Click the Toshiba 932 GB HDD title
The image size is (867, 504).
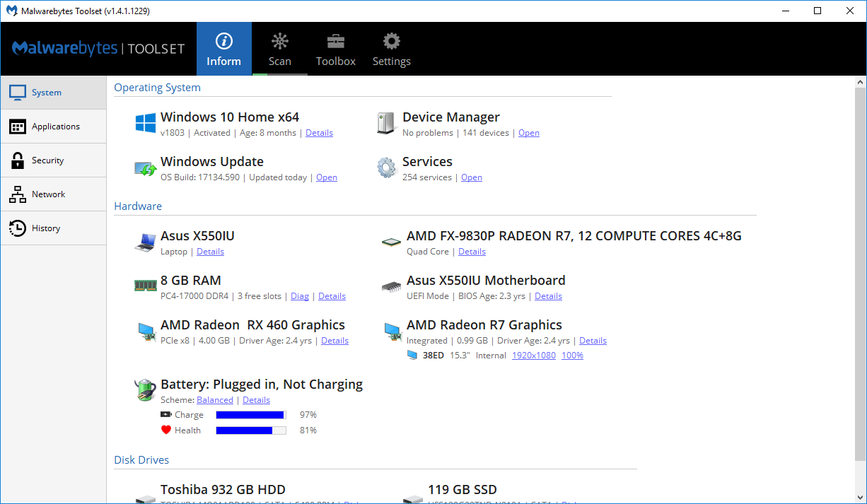click(223, 490)
